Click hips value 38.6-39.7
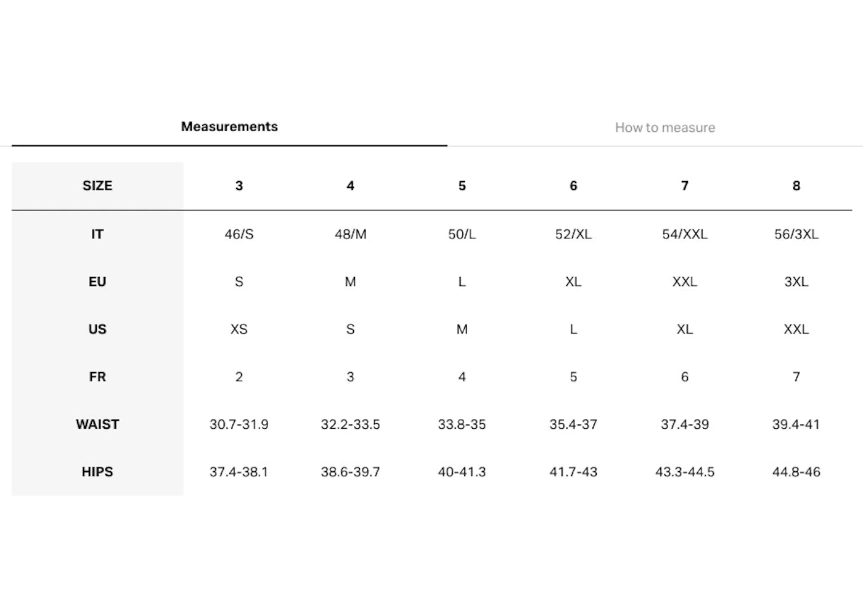Viewport: 863px width, 616px height. tap(350, 472)
